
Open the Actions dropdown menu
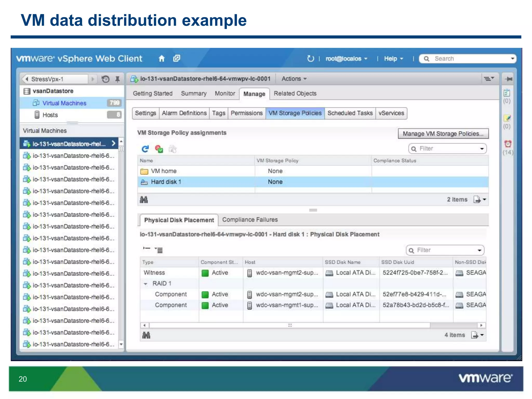[294, 79]
